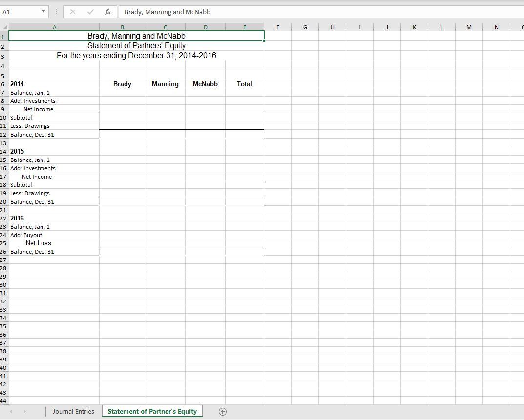Select the Statement of Partner's Equity tab
This screenshot has width=524, height=420.
(x=152, y=412)
